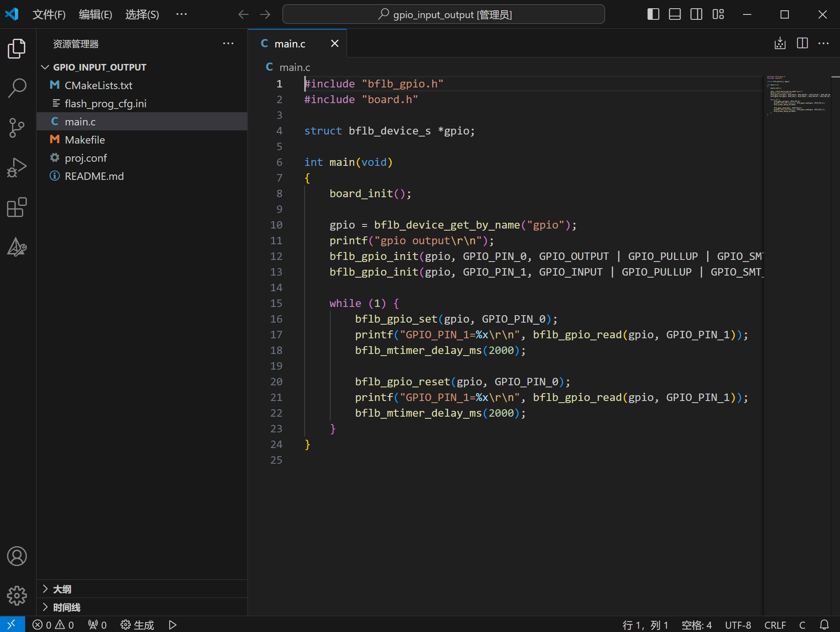The image size is (840, 632).
Task: Open CMakeLists.txt in the explorer
Action: point(142,85)
